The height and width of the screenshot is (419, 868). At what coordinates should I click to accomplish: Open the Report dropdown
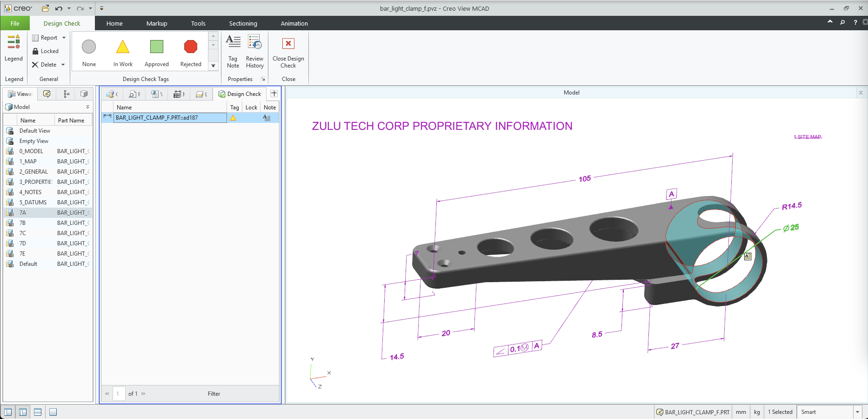point(49,38)
